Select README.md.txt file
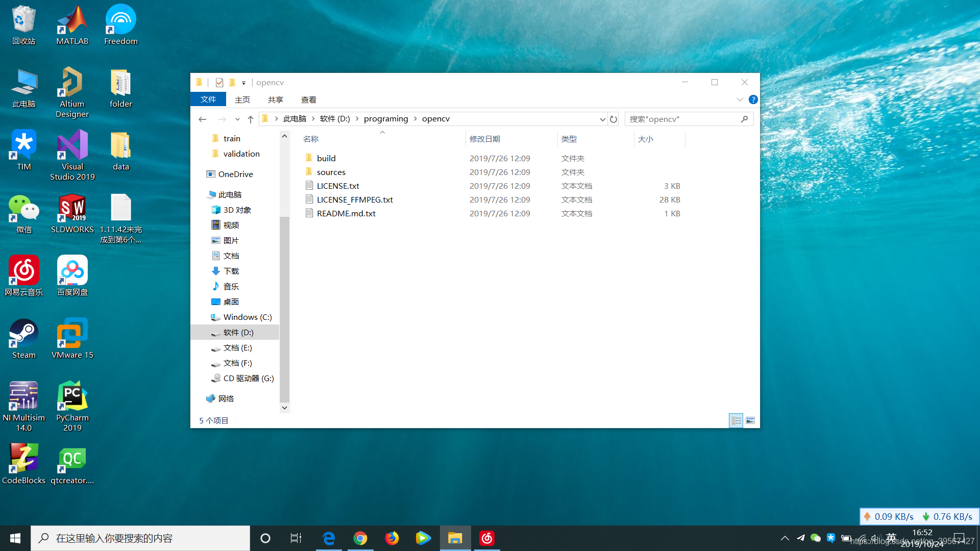The image size is (980, 551). [x=346, y=213]
